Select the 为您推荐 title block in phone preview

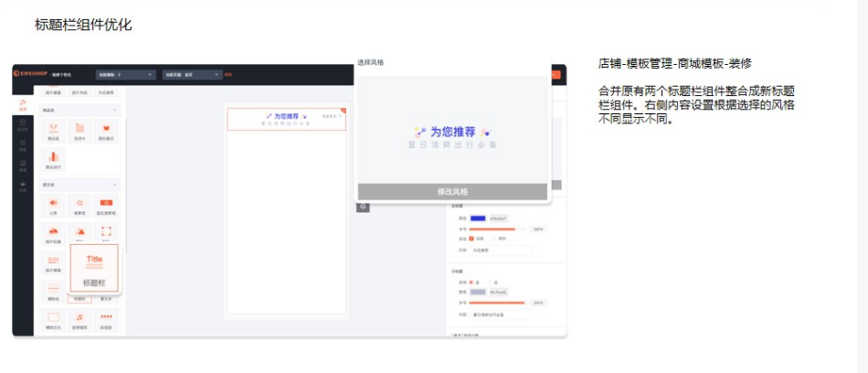[x=286, y=119]
